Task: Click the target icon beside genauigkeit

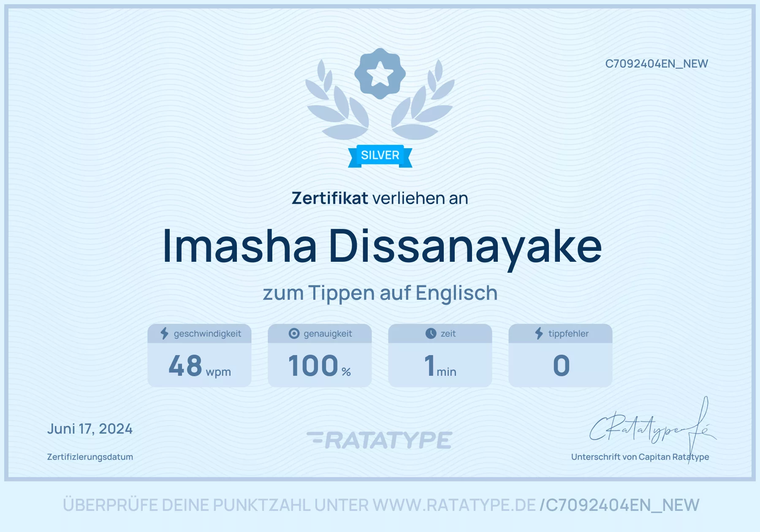Action: [x=294, y=334]
